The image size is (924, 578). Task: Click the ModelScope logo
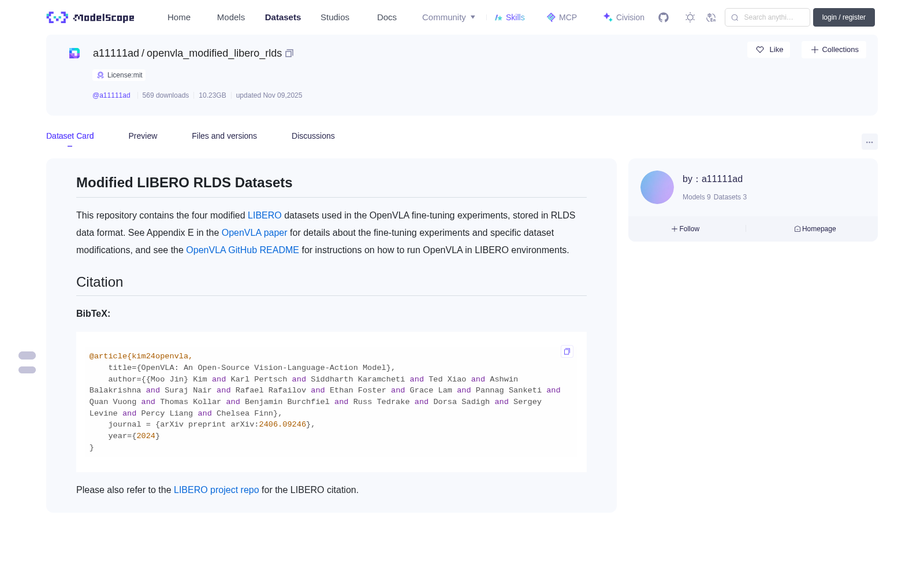[91, 17]
